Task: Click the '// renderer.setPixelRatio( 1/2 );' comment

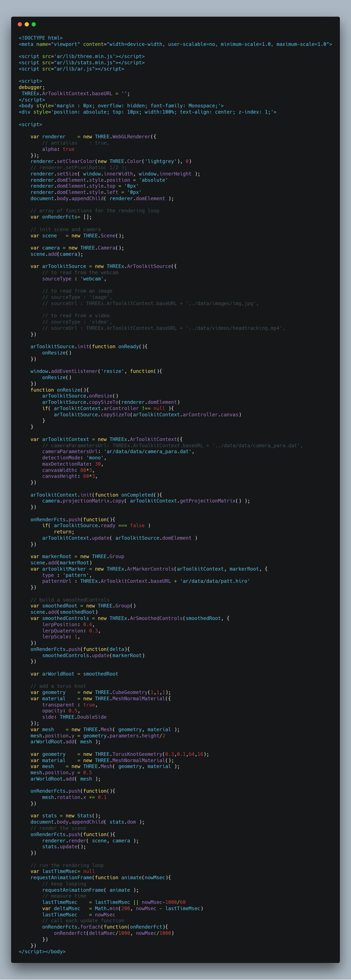Action: [79, 167]
